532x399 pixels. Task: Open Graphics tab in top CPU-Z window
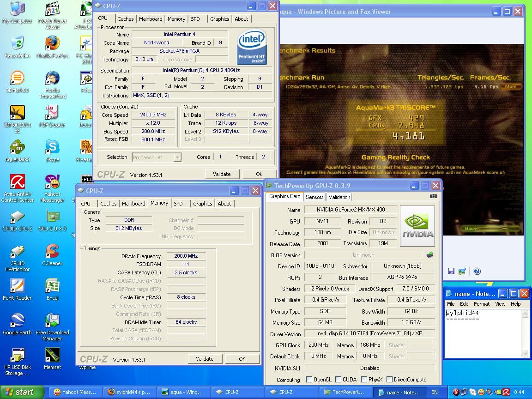pos(219,19)
